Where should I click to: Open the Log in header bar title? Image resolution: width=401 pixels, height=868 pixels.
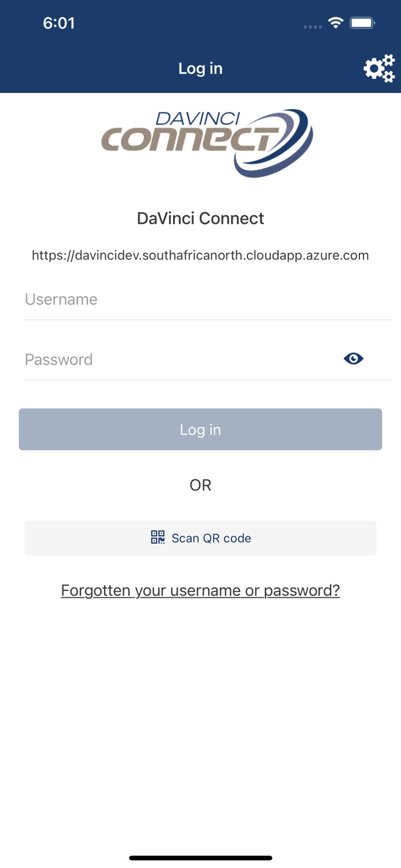tap(200, 68)
